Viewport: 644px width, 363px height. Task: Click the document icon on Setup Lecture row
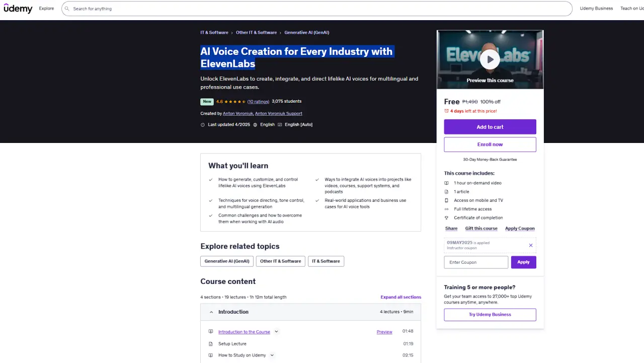[x=211, y=344]
